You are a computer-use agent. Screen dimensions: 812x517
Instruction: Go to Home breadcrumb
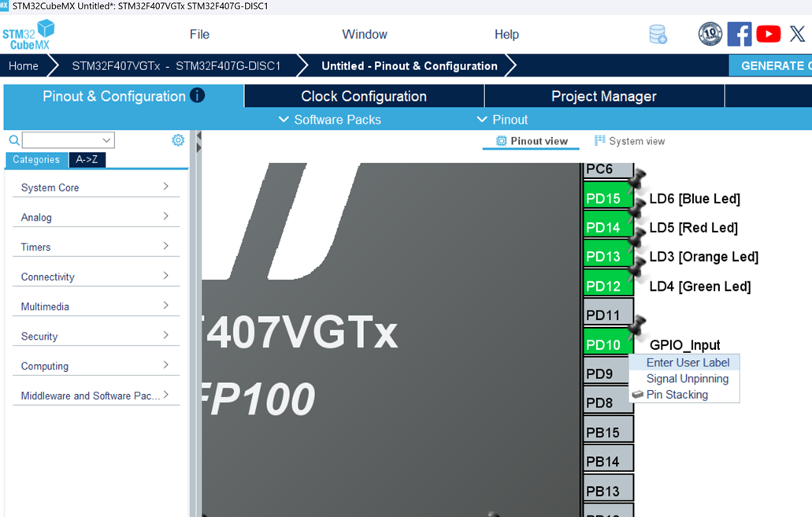point(24,65)
